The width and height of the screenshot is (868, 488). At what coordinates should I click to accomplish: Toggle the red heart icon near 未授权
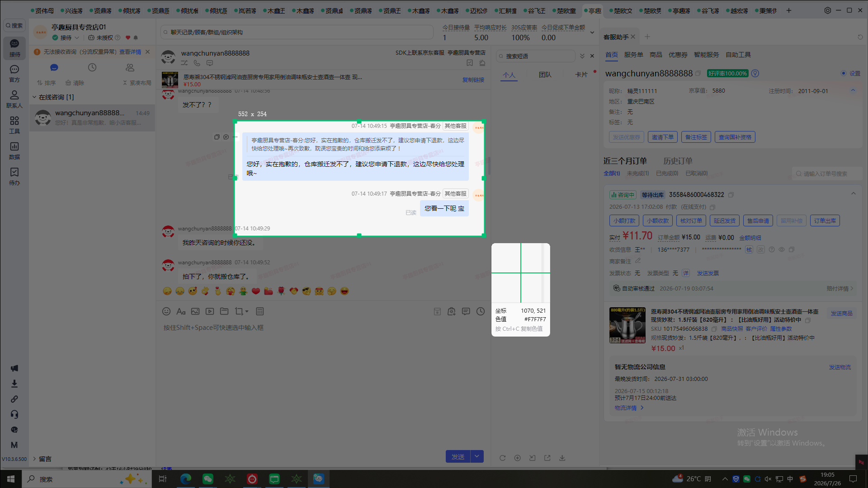[x=128, y=38]
